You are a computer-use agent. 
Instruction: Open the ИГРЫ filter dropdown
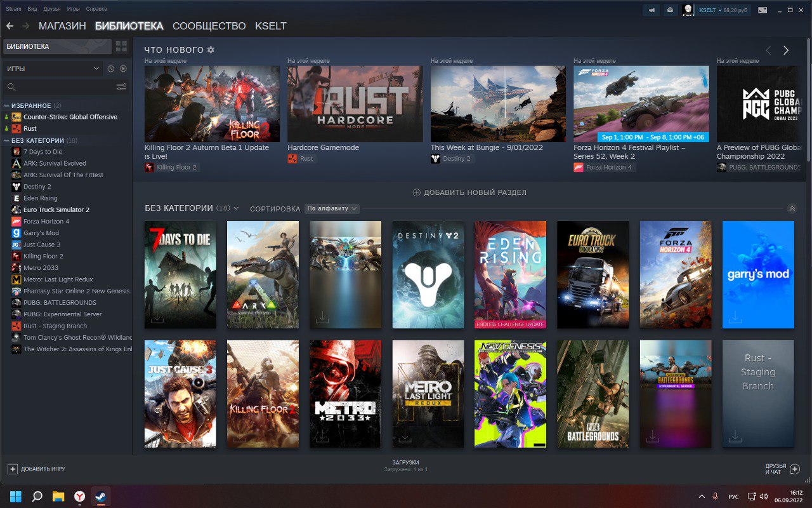(52, 69)
